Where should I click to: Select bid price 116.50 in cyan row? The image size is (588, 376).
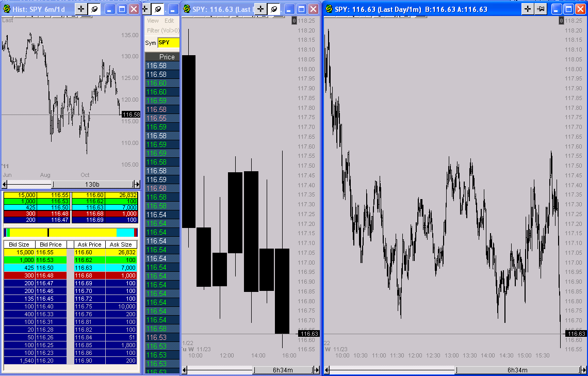point(51,268)
